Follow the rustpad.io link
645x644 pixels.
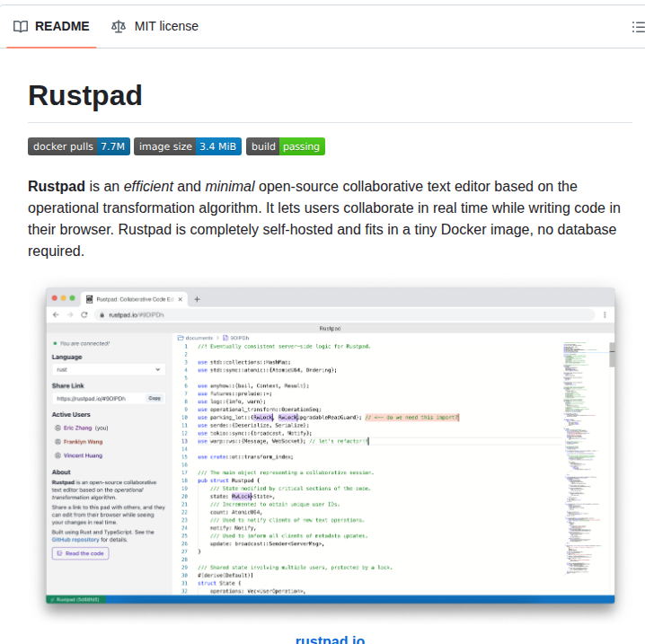pyautogui.click(x=330, y=640)
